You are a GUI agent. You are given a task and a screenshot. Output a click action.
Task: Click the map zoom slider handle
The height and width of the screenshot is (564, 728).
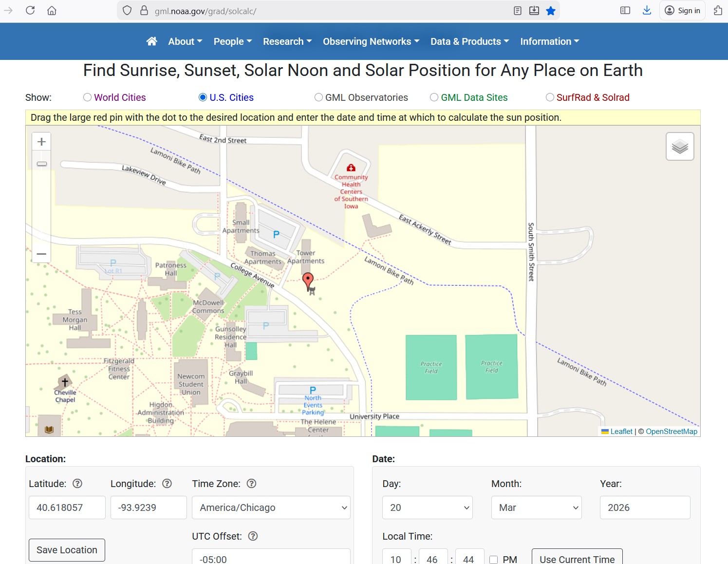pos(42,164)
